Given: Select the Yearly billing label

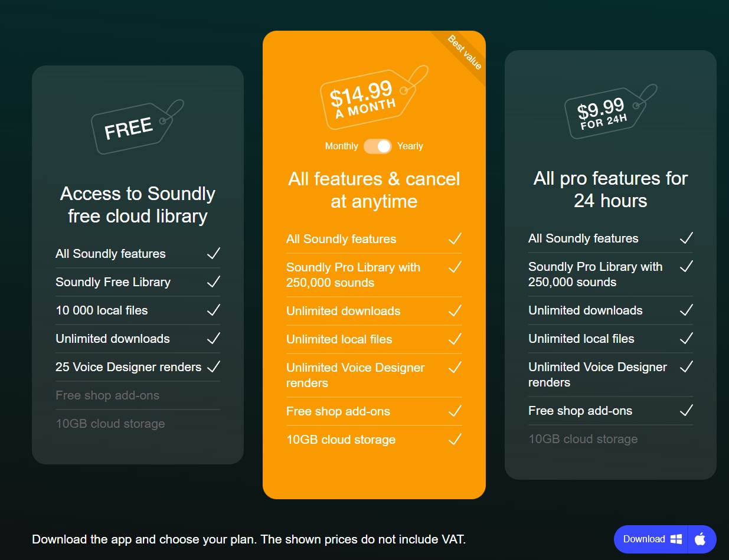Looking at the screenshot, I should point(410,146).
